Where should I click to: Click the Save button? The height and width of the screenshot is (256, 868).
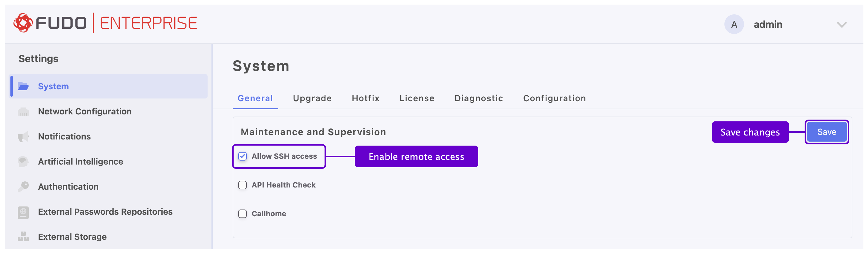(827, 132)
